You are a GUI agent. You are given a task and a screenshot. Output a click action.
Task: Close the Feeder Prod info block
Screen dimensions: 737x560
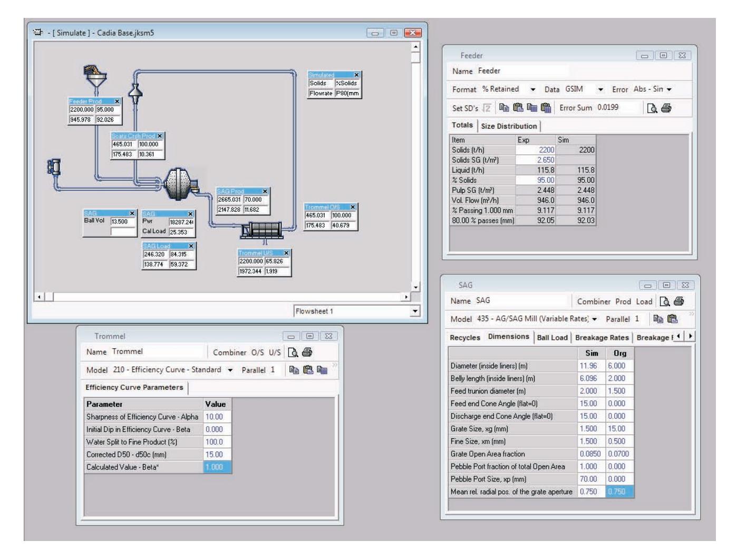pyautogui.click(x=117, y=101)
